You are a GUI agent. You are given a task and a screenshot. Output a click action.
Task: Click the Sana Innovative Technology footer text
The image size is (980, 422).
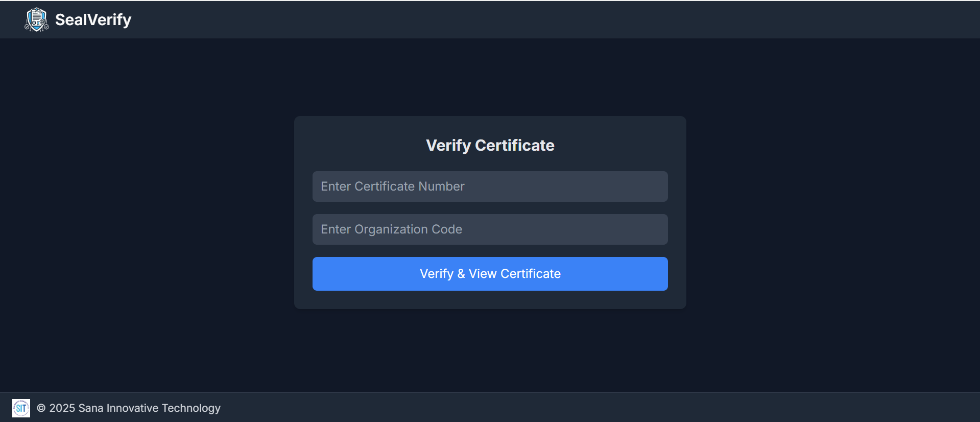pyautogui.click(x=149, y=408)
